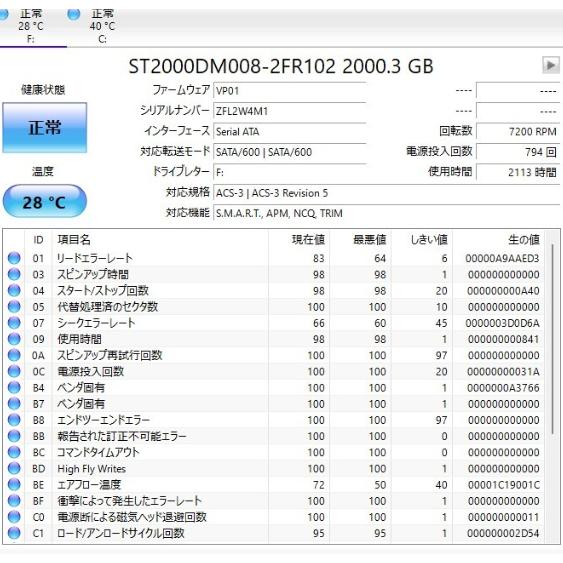
Task: Select the シークエラーレート attribute name
Action: (x=96, y=323)
